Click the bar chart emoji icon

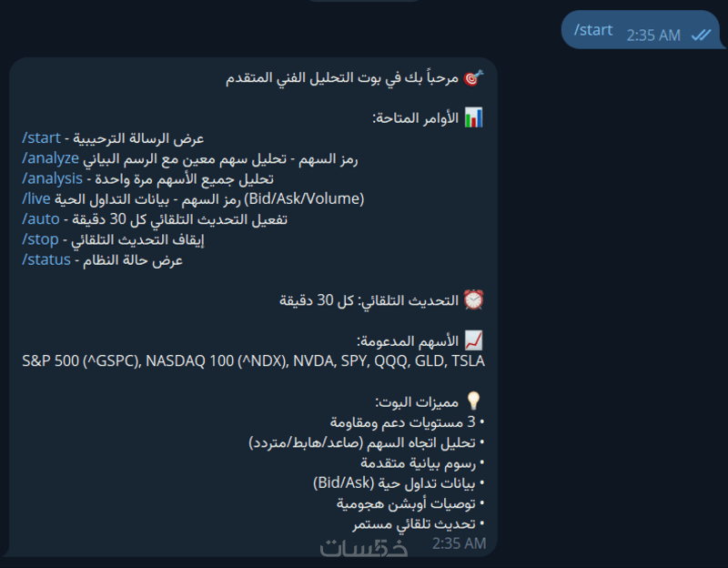coord(473,117)
